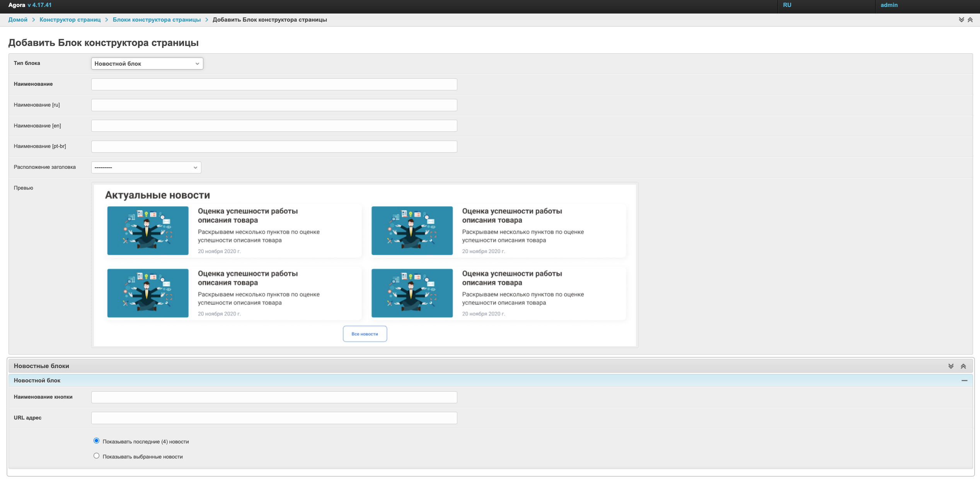980x479 pixels.
Task: Focus the URL адрес input field
Action: 274,418
